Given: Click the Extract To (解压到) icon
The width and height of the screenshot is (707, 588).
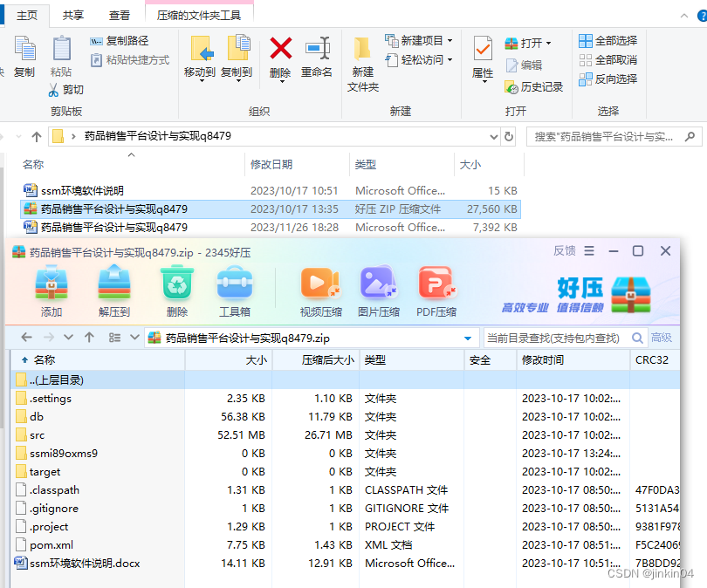Looking at the screenshot, I should point(114,283).
